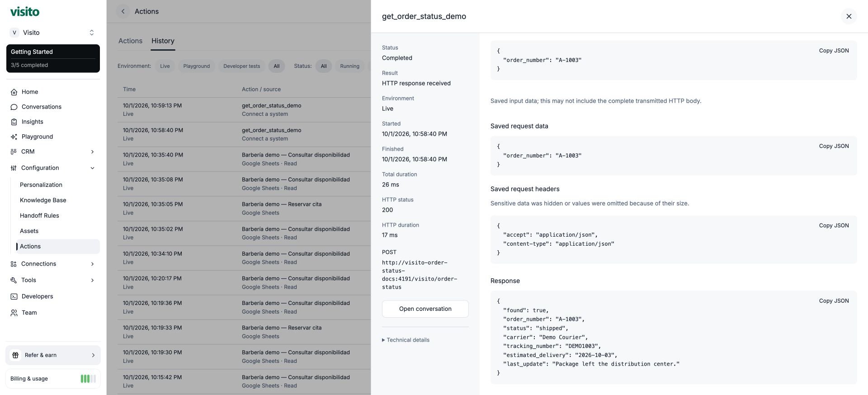Filter environment by Developer tests
The width and height of the screenshot is (868, 395).
(242, 66)
